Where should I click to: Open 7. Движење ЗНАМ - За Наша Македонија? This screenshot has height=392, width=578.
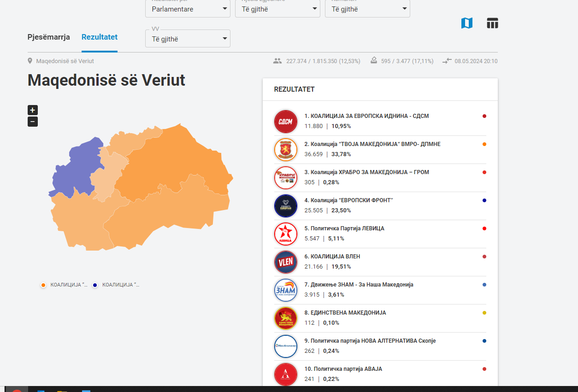pyautogui.click(x=359, y=285)
